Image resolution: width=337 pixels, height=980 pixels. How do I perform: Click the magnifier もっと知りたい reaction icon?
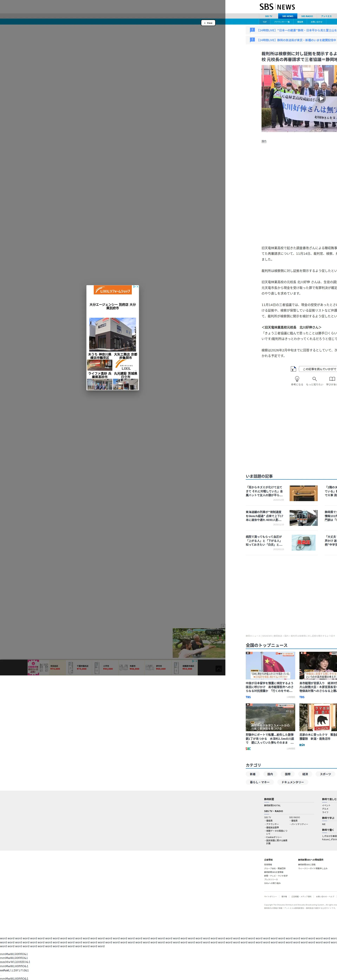tap(315, 379)
